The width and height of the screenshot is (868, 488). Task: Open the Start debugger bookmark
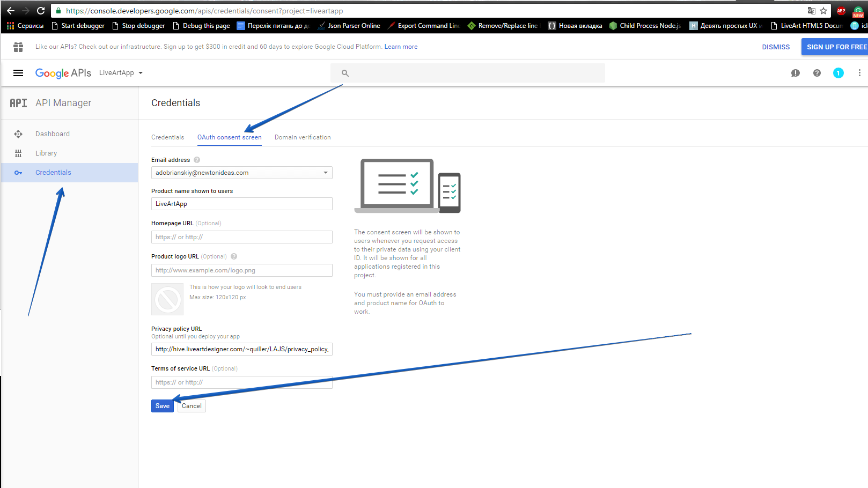[x=78, y=26]
